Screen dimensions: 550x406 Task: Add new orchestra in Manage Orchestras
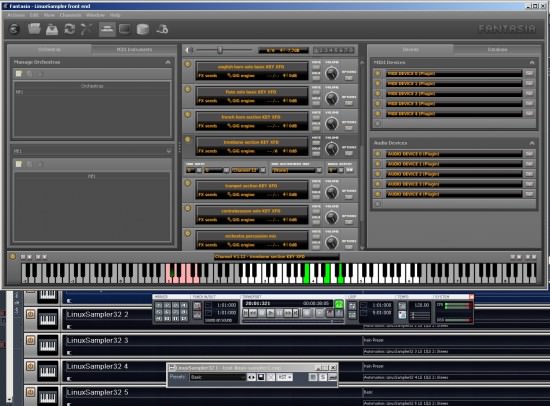tap(19, 74)
